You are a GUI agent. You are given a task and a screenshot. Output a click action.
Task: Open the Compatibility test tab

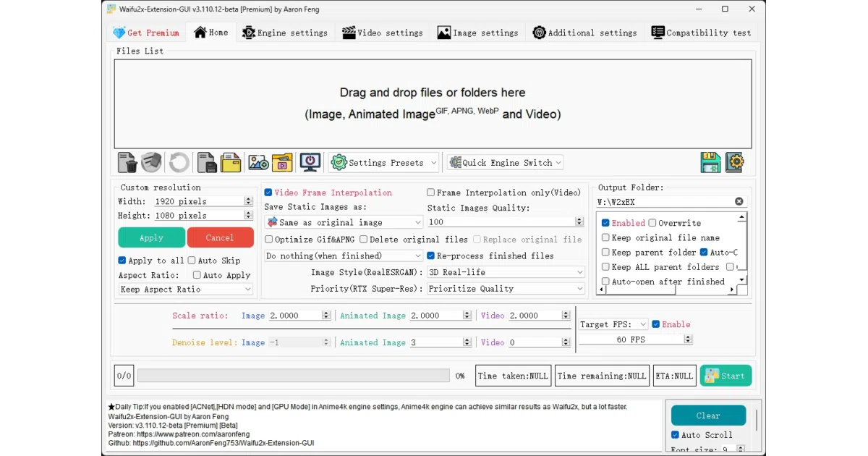(701, 33)
